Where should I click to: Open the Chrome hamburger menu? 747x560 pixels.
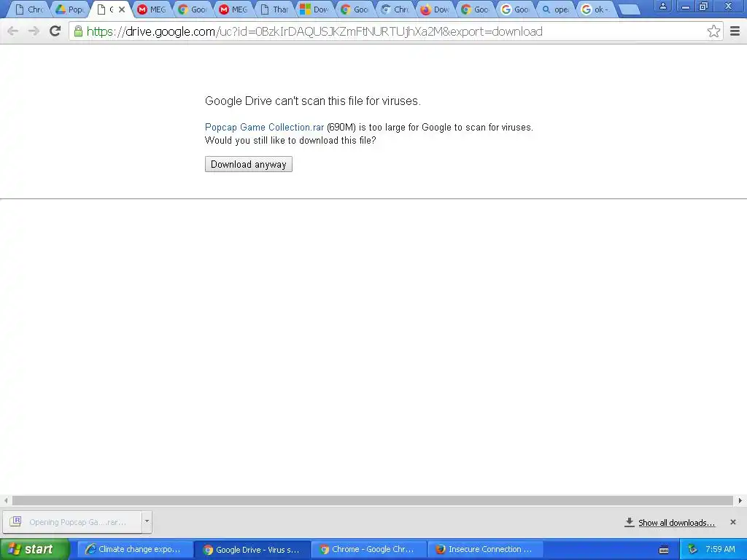(x=735, y=31)
